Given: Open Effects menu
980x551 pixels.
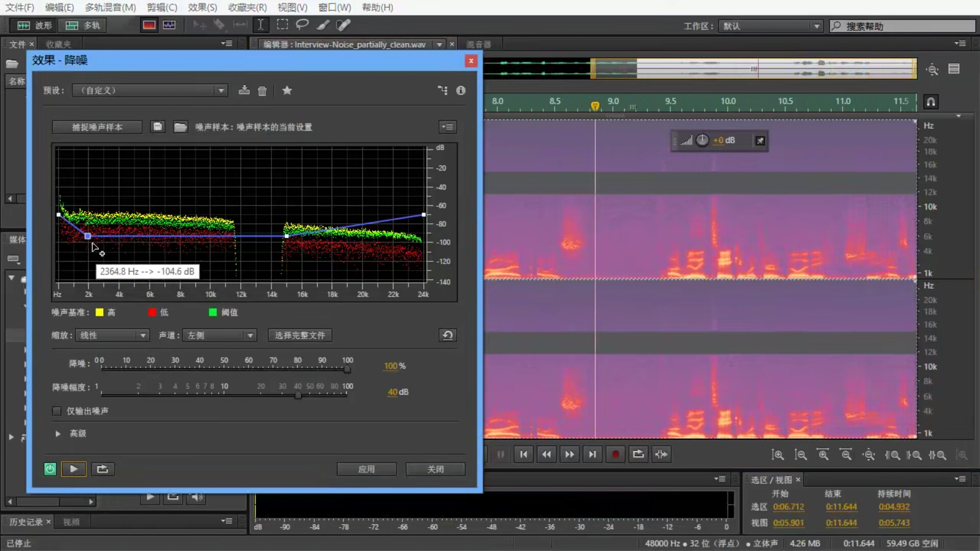Looking at the screenshot, I should tap(202, 7).
